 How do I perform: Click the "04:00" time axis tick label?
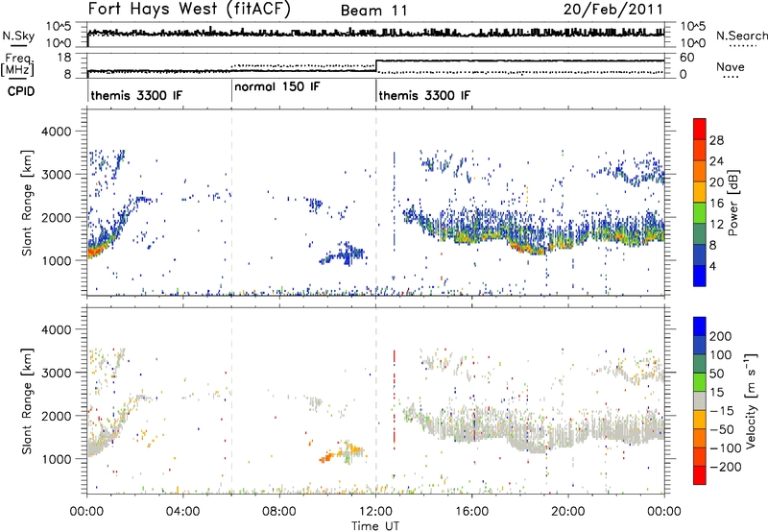(x=182, y=512)
